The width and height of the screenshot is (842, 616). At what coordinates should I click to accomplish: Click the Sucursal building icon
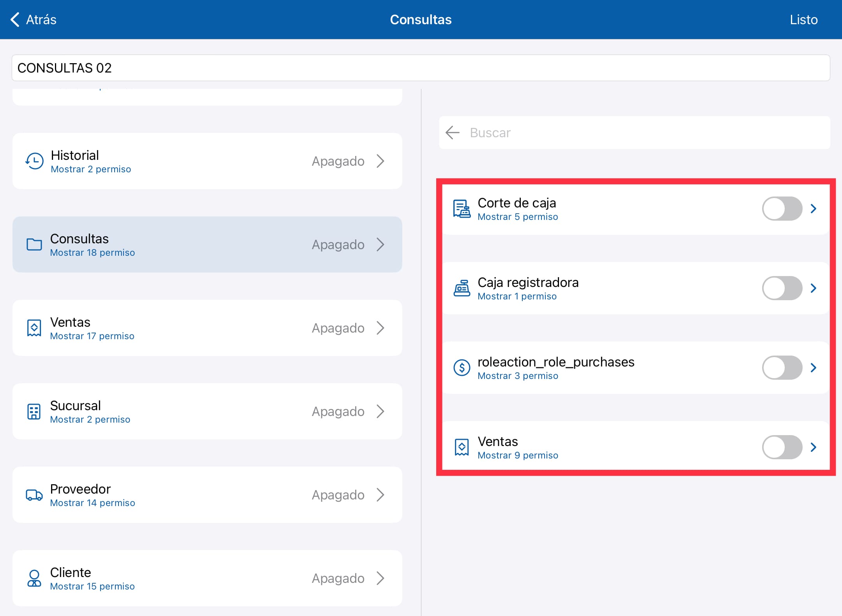tap(34, 411)
